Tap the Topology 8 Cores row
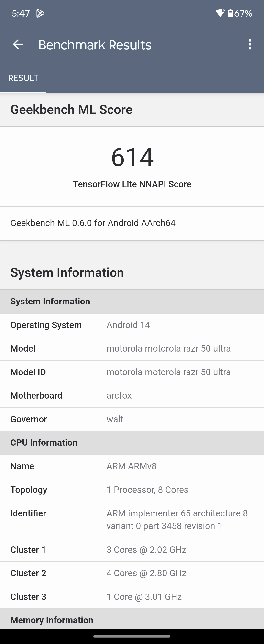 click(x=132, y=490)
